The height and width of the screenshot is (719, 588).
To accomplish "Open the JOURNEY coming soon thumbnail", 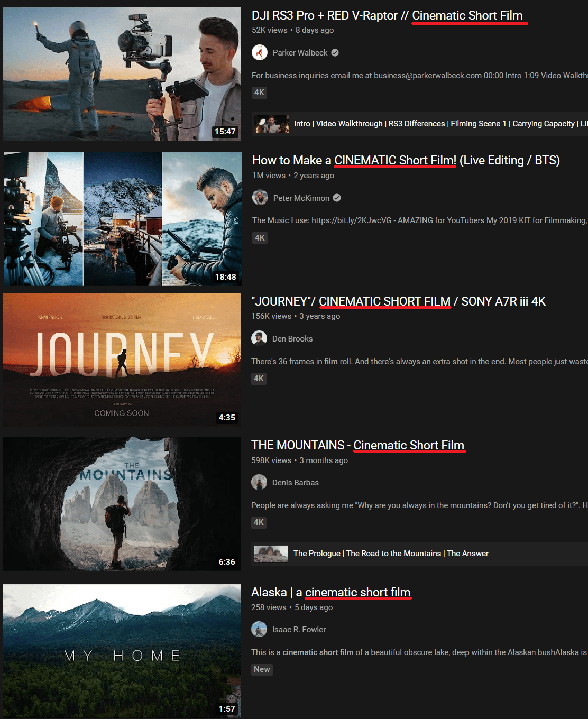I will pos(122,360).
